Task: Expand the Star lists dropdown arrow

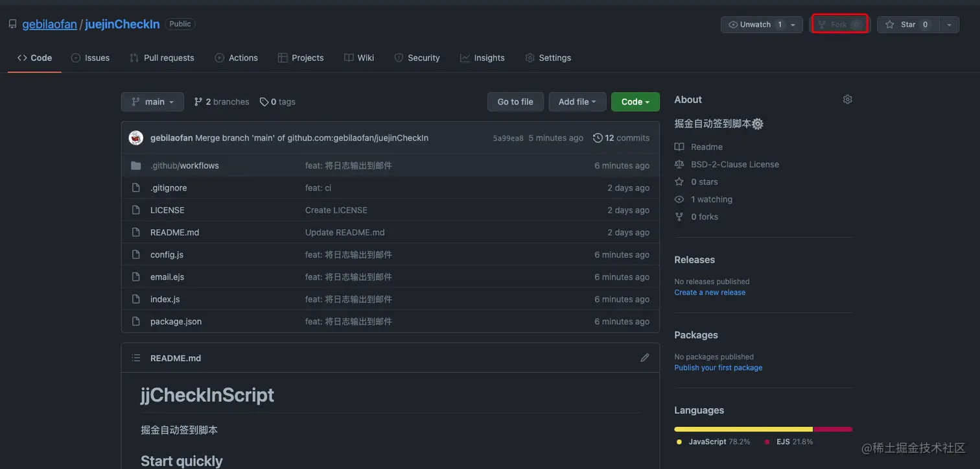Action: [948, 25]
